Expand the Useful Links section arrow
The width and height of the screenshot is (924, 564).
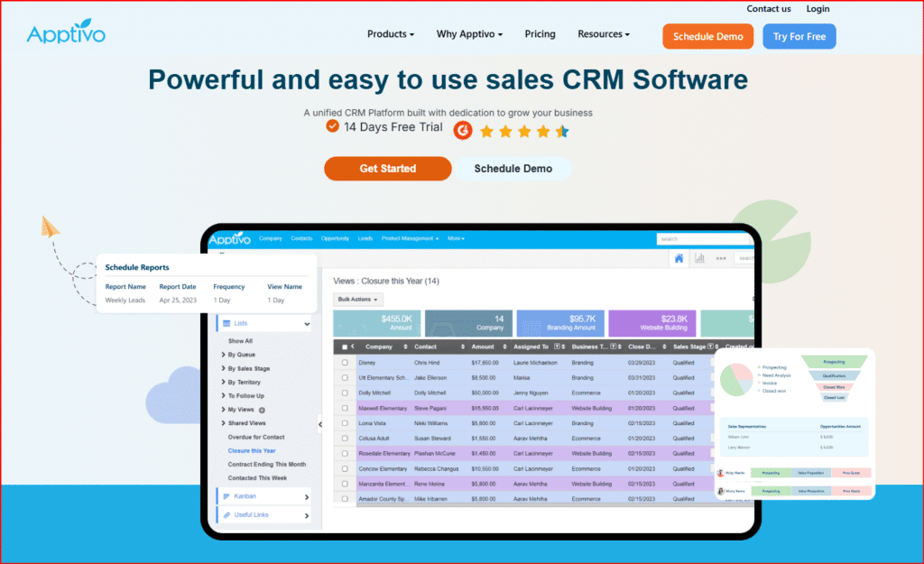coord(307,516)
